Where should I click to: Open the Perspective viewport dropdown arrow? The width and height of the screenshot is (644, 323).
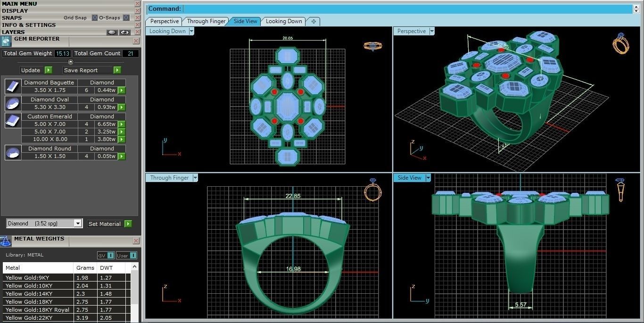(x=432, y=31)
